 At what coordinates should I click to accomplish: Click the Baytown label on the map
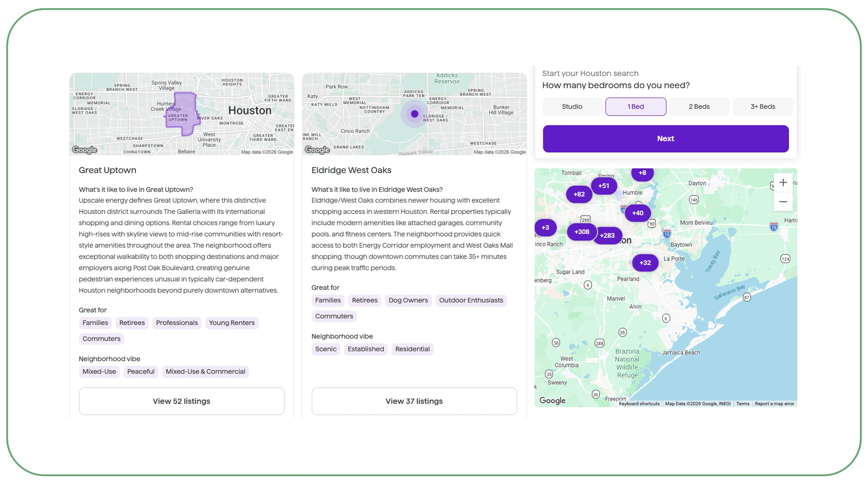click(x=681, y=245)
